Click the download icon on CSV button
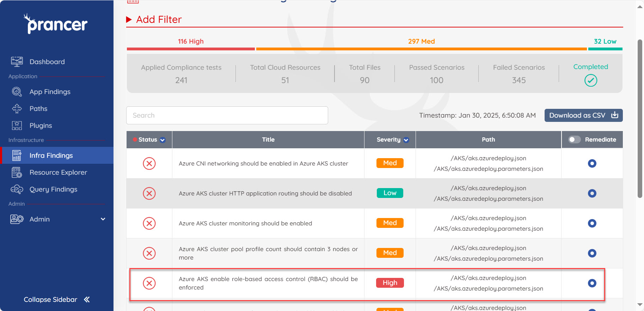This screenshot has width=644, height=311. [x=615, y=115]
